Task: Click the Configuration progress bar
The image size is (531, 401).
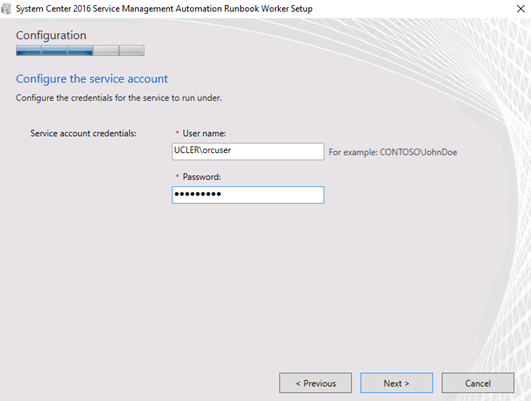Action: click(x=80, y=50)
